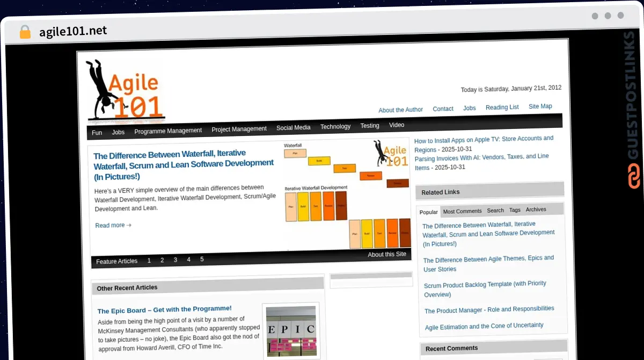
Task: Follow the Read more link
Action: point(113,225)
